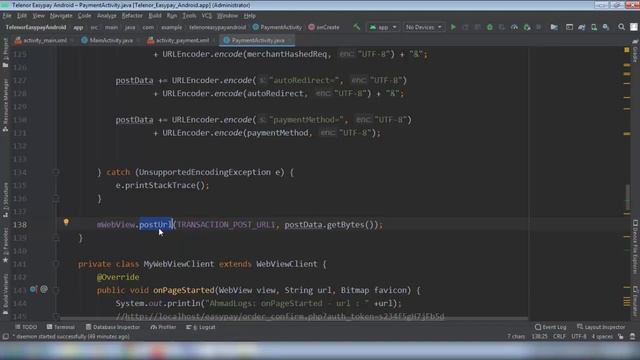Open the Device File Explorer sidebar button
640x360 pixels.
click(635, 247)
